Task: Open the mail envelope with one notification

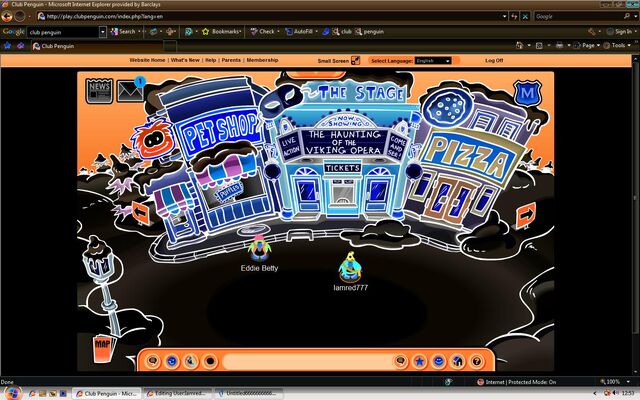Action: click(131, 89)
